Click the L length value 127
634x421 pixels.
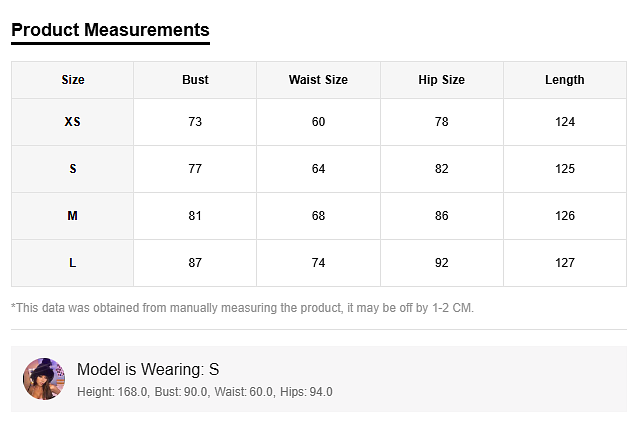[x=565, y=263]
